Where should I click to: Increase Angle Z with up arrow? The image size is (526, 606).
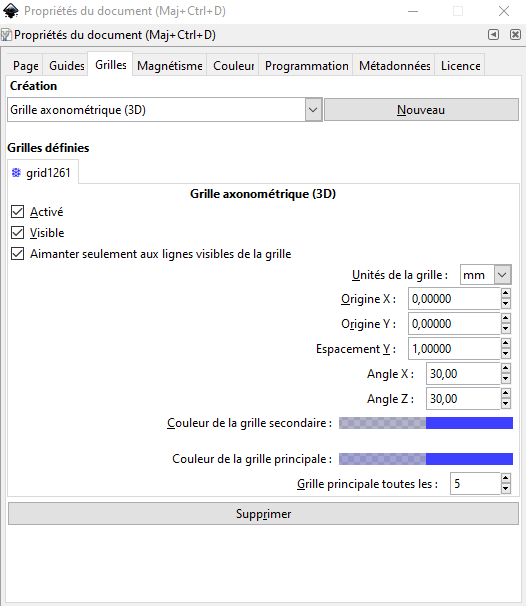tap(506, 393)
